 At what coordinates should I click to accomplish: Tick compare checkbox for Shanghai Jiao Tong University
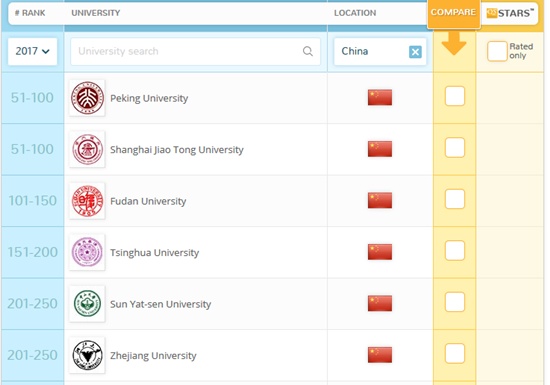coord(455,148)
